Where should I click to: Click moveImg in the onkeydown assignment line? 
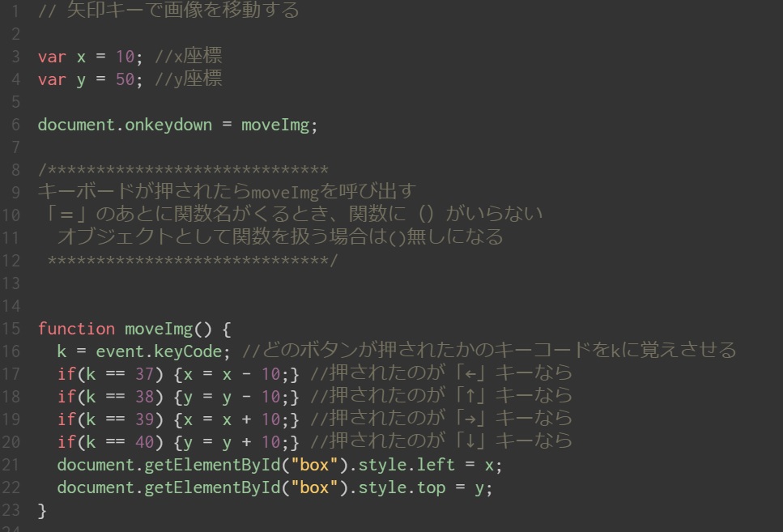point(275,126)
